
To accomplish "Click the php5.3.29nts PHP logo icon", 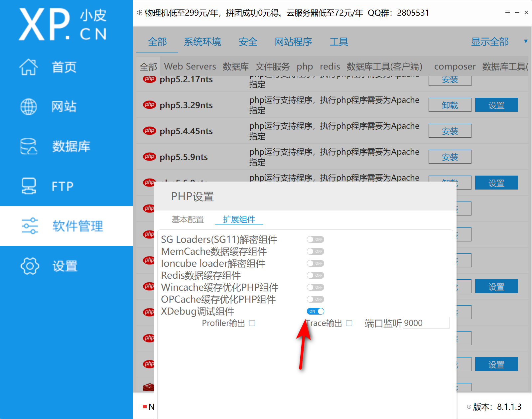I will pyautogui.click(x=150, y=105).
